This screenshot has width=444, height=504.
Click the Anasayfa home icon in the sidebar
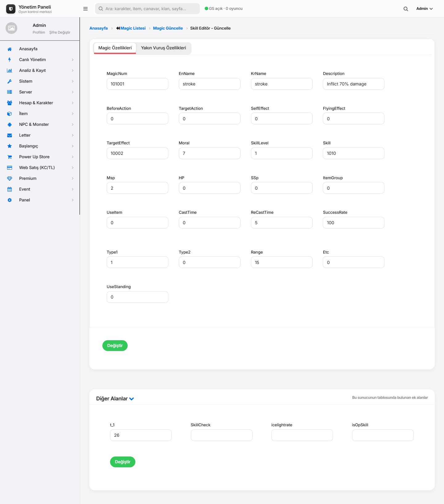click(x=10, y=49)
